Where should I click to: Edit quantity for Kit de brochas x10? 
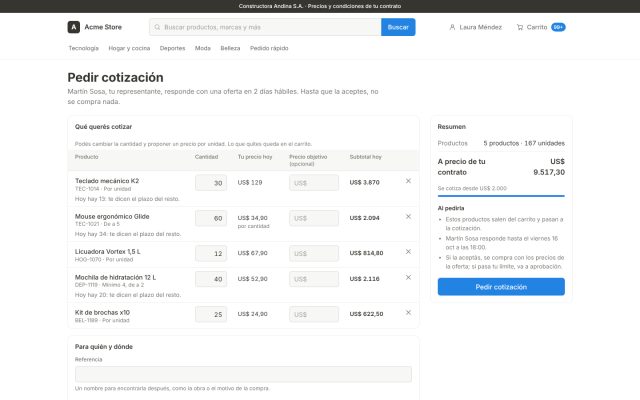click(x=211, y=314)
